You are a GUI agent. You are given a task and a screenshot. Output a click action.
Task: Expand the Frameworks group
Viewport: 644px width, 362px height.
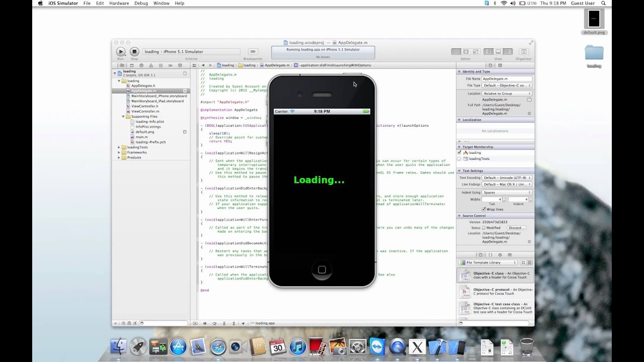[119, 152]
